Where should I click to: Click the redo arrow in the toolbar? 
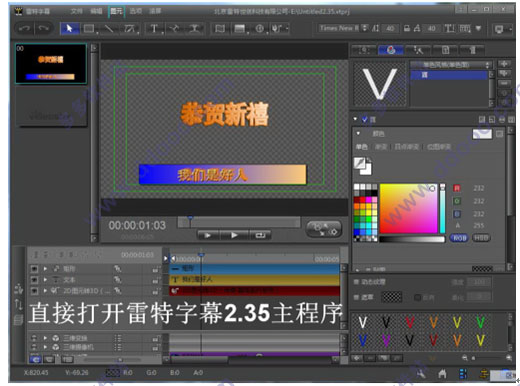43,29
